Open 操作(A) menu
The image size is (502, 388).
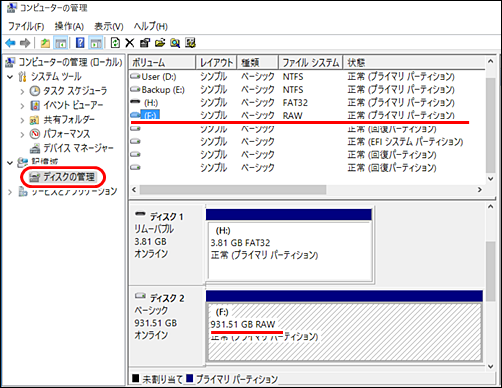[x=69, y=26]
